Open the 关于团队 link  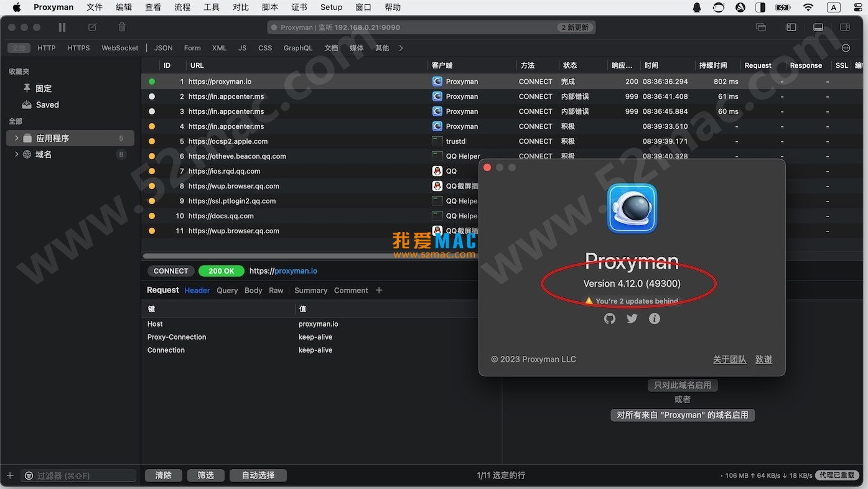click(730, 360)
